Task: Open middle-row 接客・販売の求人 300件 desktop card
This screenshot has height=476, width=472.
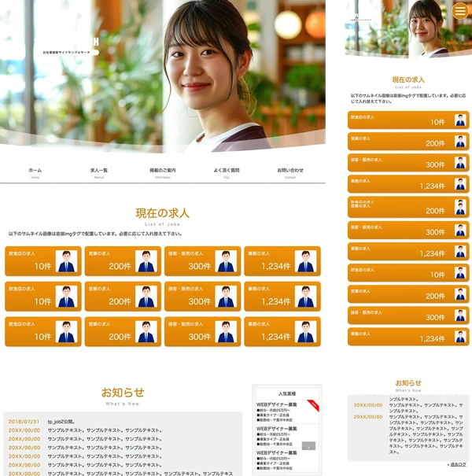Action: 203,297
